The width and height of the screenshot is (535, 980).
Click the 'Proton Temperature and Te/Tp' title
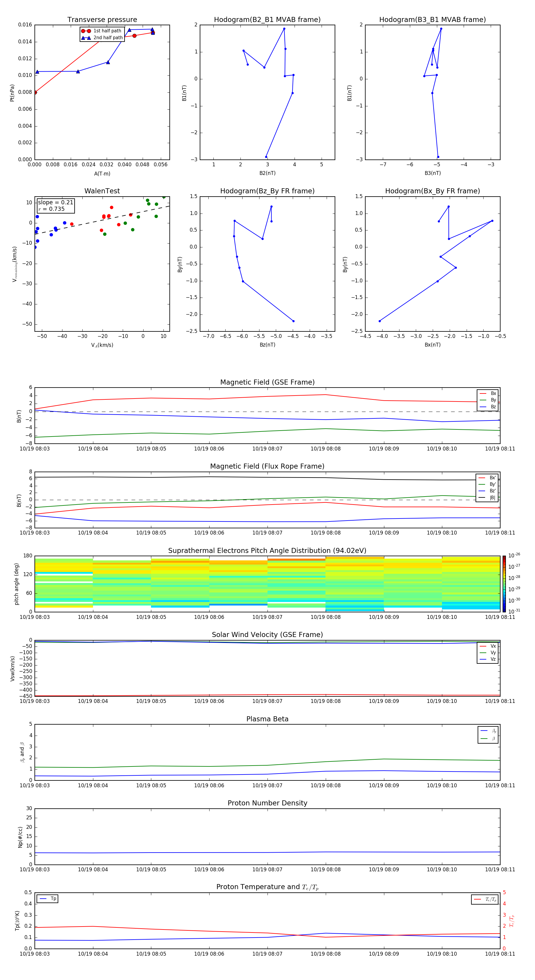click(x=267, y=887)
